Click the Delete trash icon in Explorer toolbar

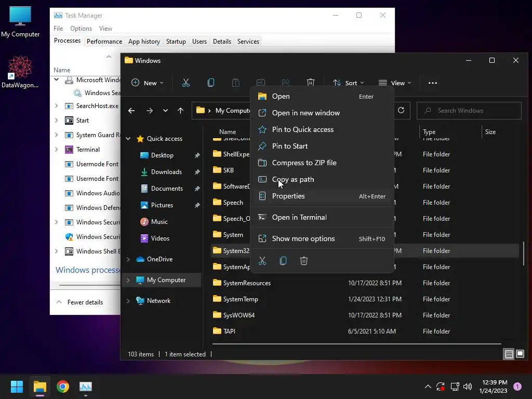coord(311,83)
